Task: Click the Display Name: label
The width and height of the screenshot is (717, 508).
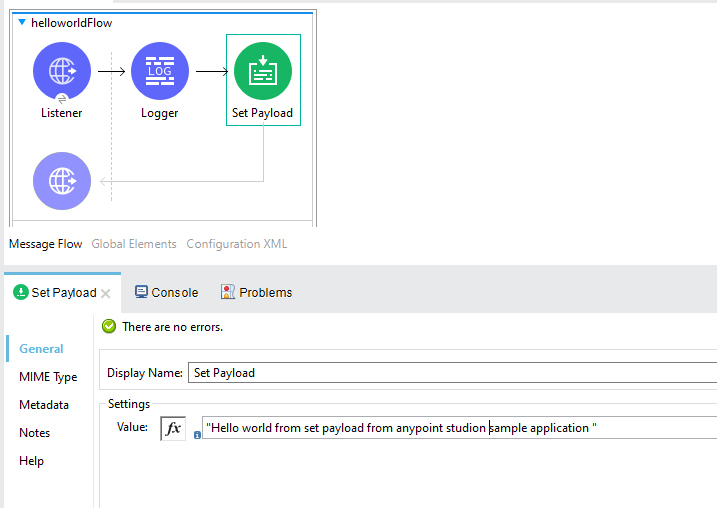Action: [x=144, y=373]
